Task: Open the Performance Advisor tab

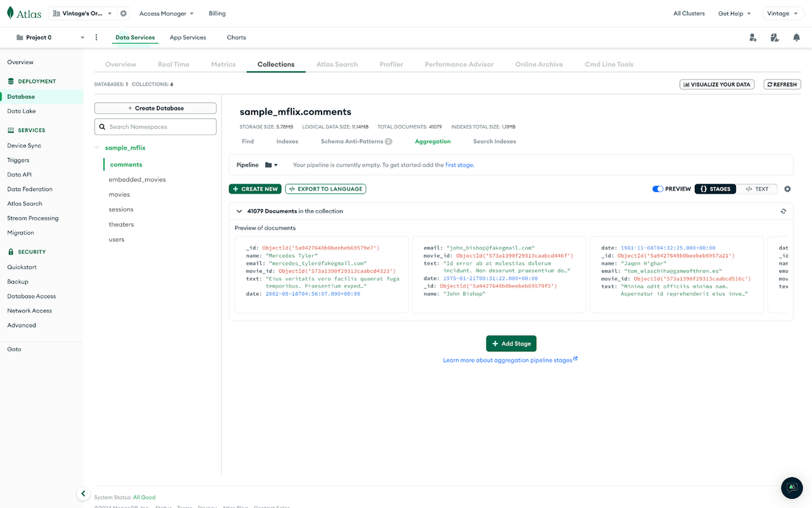Action: [459, 64]
